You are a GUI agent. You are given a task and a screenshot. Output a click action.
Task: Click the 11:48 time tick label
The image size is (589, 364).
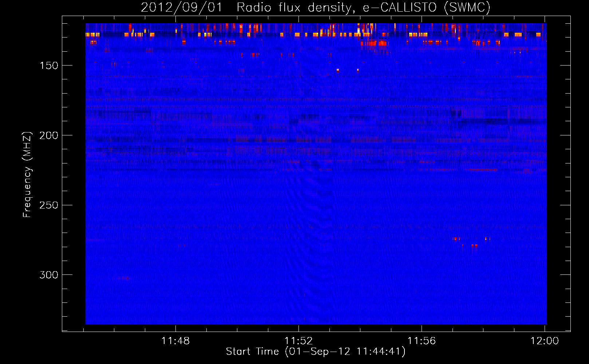click(175, 341)
